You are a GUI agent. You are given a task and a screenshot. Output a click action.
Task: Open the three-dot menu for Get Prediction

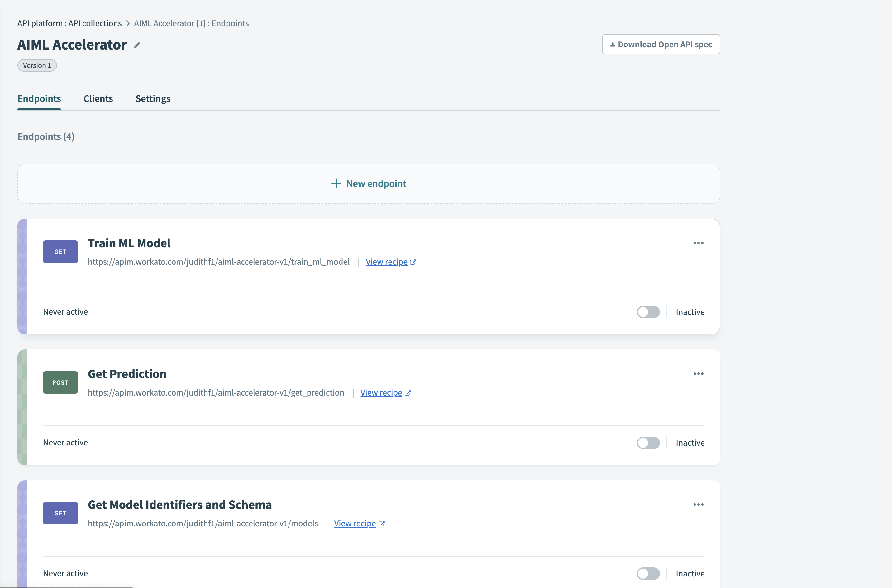click(698, 374)
